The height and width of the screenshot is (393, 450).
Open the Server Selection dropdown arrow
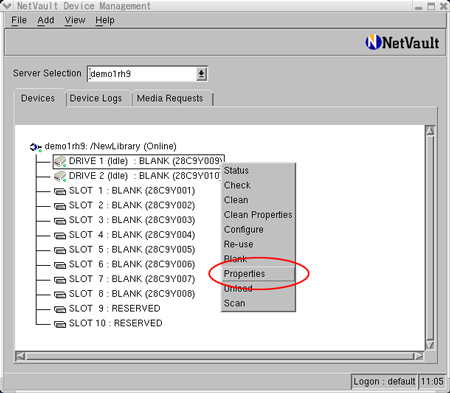[201, 74]
